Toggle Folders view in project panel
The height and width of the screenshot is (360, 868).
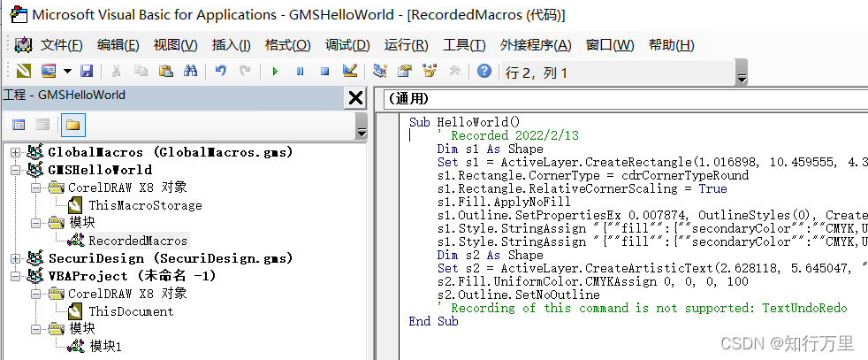coord(73,125)
